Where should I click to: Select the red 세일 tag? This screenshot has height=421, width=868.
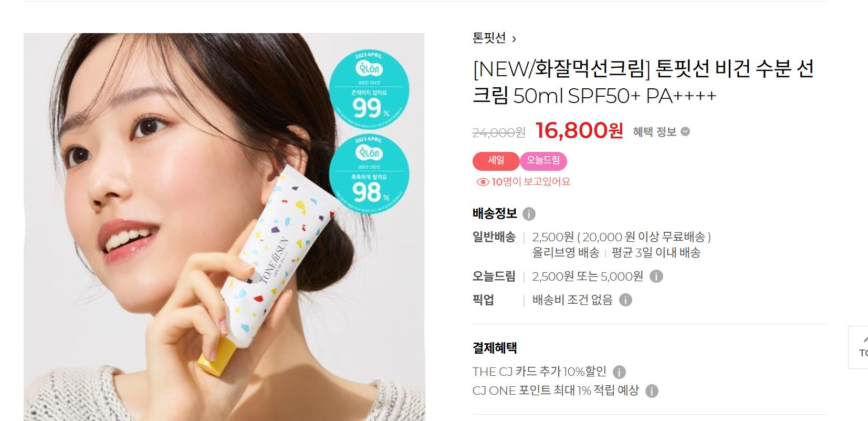pos(496,161)
